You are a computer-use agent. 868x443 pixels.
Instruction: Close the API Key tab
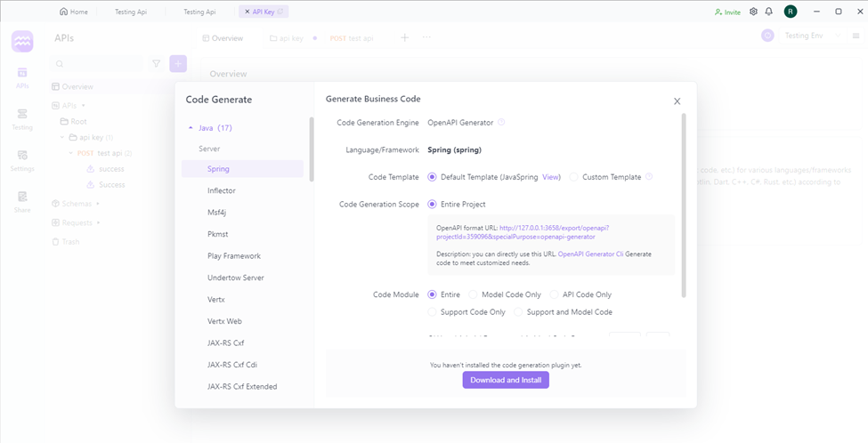click(247, 12)
